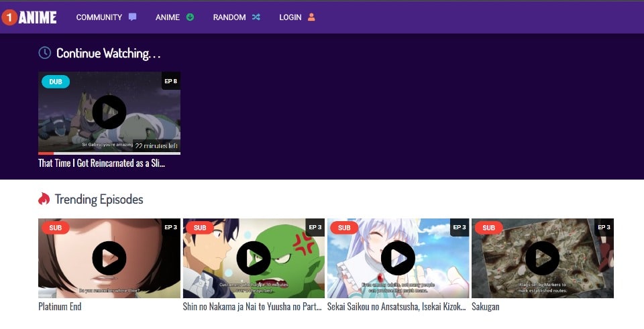The width and height of the screenshot is (644, 329).
Task: Click the green arrow icon beside Anime
Action: [x=190, y=17]
